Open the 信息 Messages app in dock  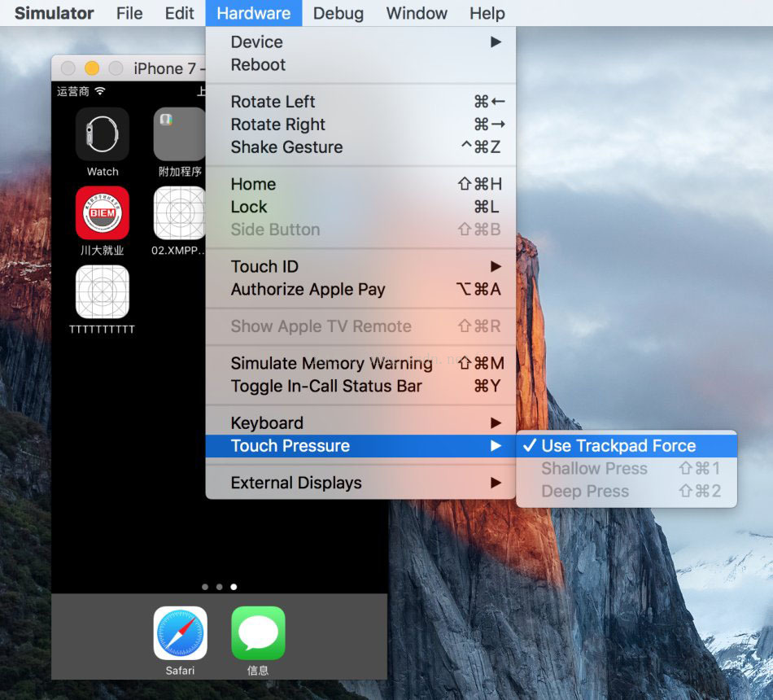pyautogui.click(x=258, y=633)
